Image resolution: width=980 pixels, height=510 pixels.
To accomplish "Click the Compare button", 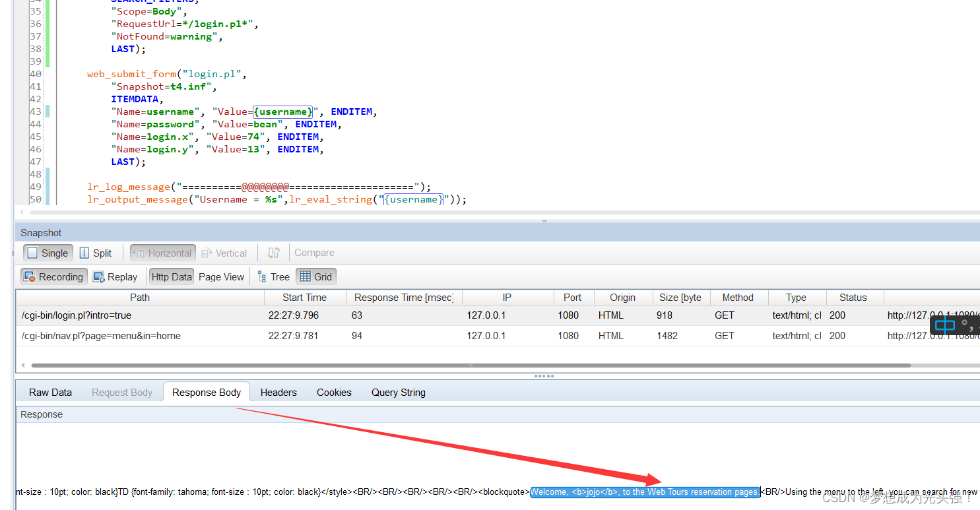I will (x=314, y=253).
